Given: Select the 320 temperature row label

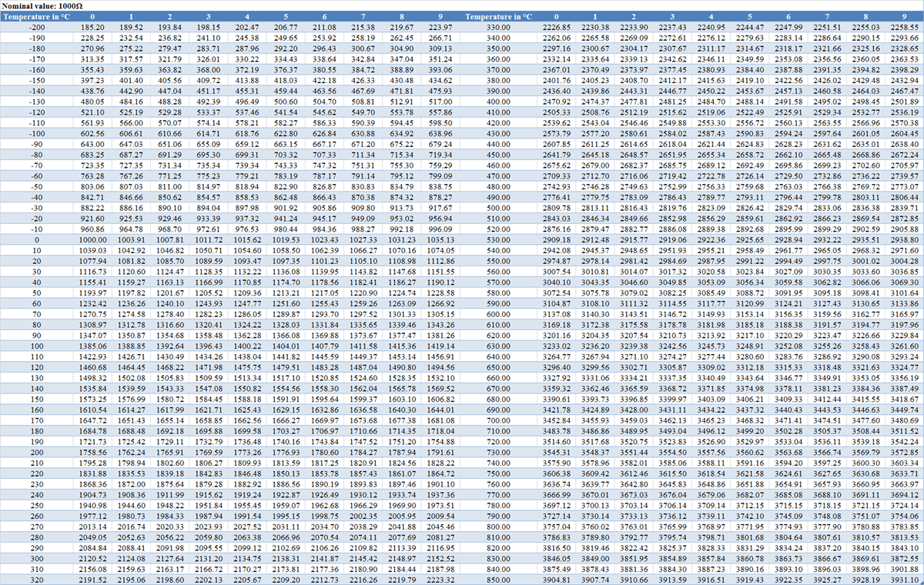Looking at the screenshot, I should tap(36, 578).
